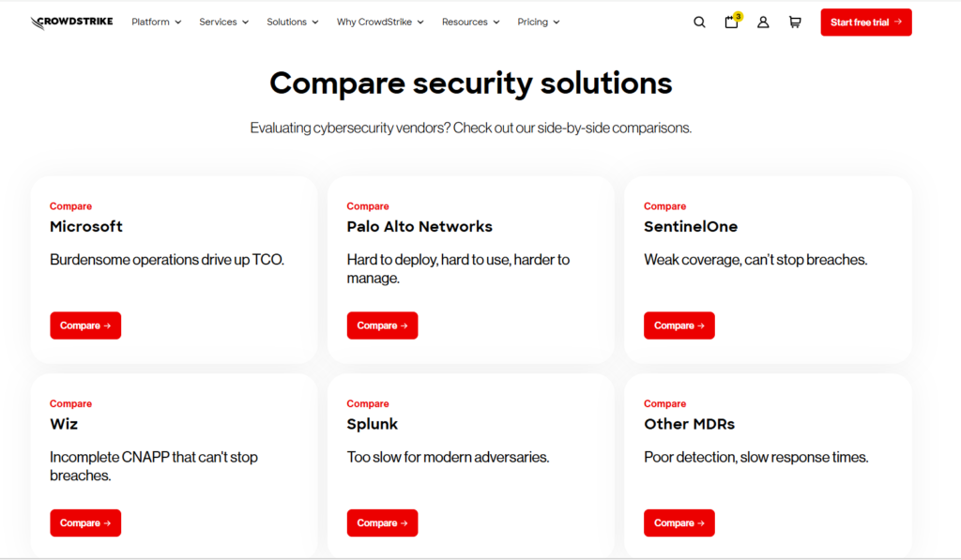
Task: Expand the Solutions navigation dropdown
Action: [x=292, y=22]
